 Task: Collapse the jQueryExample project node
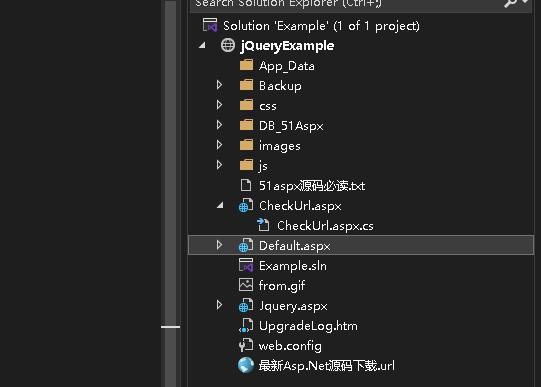202,45
